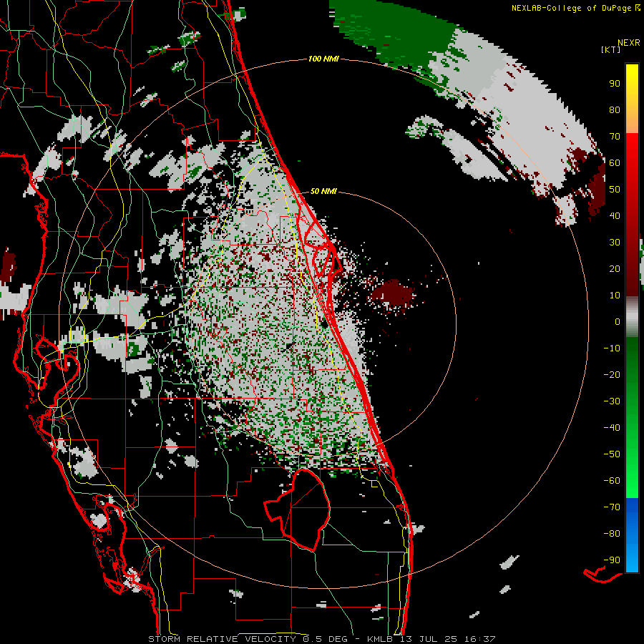The width and height of the screenshot is (644, 644).
Task: Click the 80 value on velocity scale
Action: coord(615,109)
